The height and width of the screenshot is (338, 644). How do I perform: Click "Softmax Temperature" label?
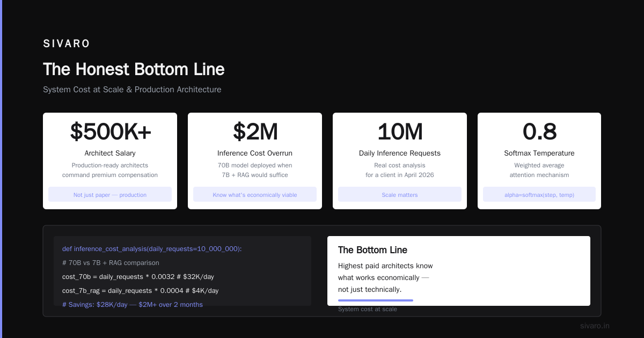coord(539,153)
